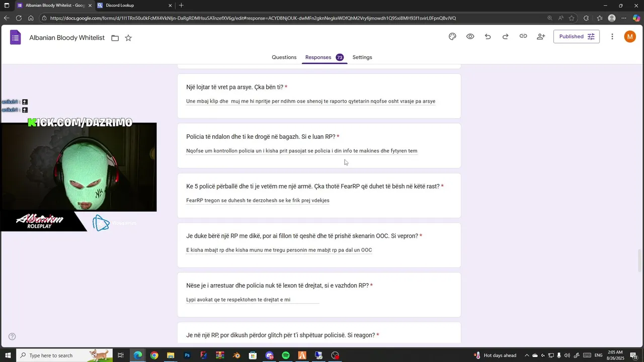
Task: Open Photoshop from taskbar
Action: 187,355
